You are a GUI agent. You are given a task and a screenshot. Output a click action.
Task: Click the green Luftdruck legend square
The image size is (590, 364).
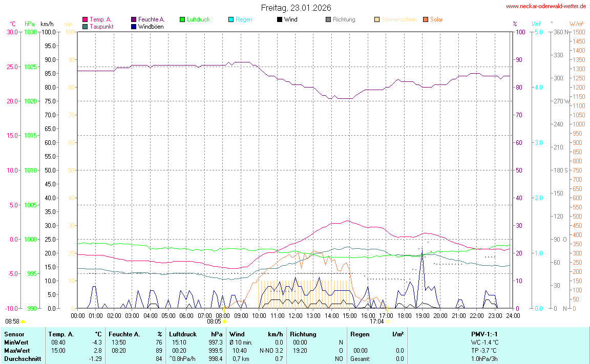coord(182,19)
